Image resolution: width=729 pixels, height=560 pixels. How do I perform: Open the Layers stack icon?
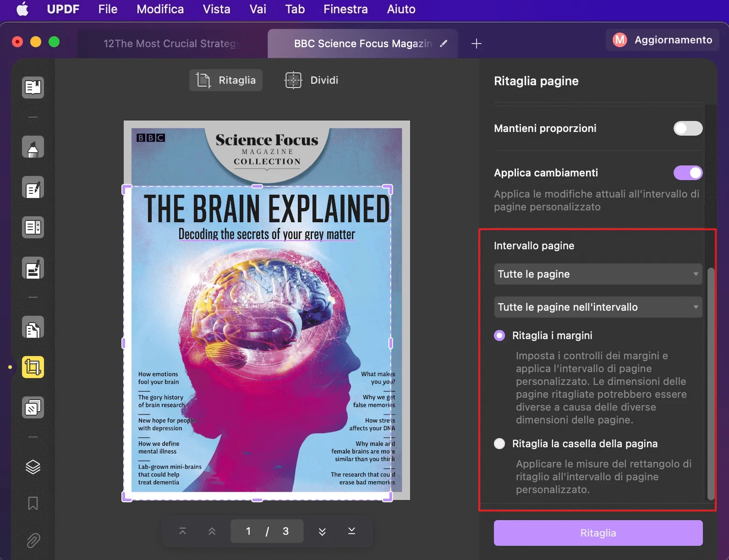(33, 467)
